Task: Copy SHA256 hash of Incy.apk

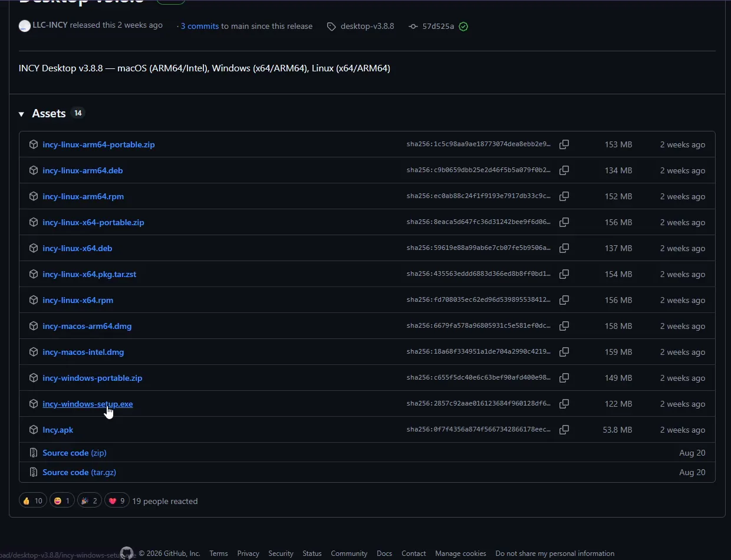Action: coord(564,430)
